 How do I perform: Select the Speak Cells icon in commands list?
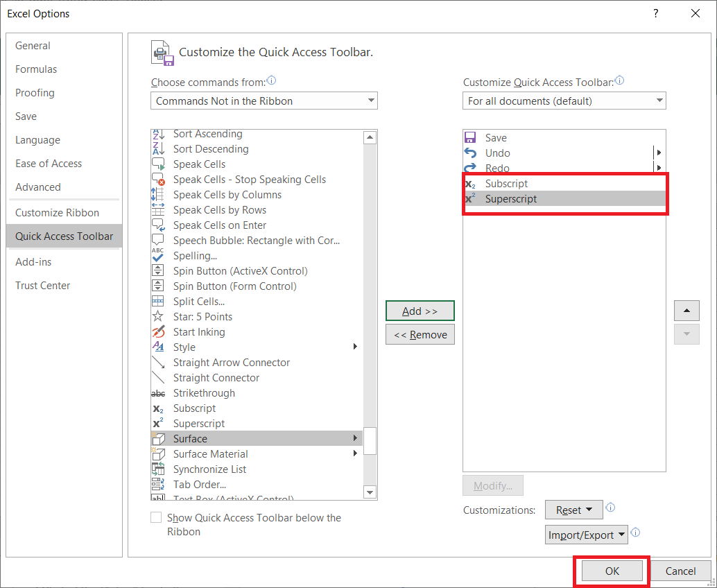(x=158, y=164)
